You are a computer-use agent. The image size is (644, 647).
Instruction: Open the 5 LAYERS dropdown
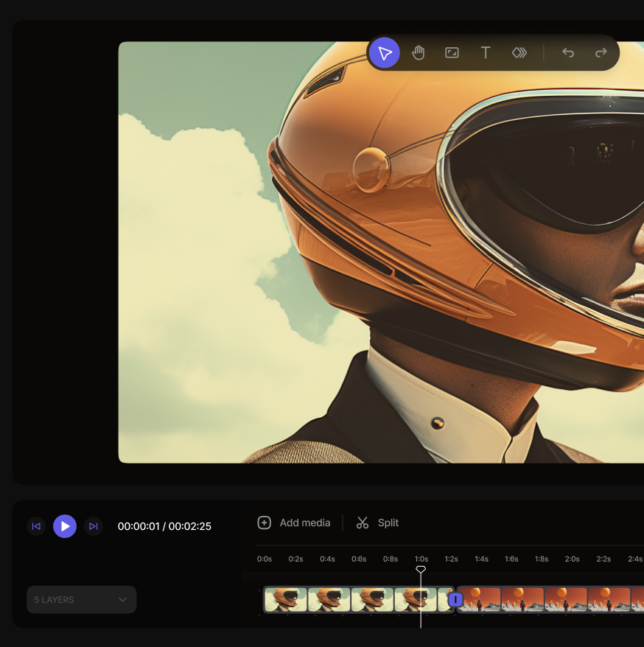[x=81, y=599]
